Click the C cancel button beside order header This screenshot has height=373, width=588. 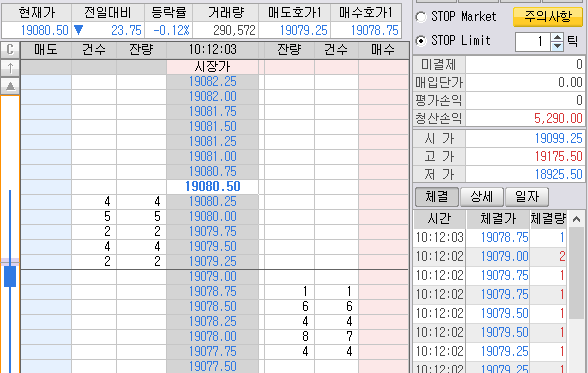point(10,50)
